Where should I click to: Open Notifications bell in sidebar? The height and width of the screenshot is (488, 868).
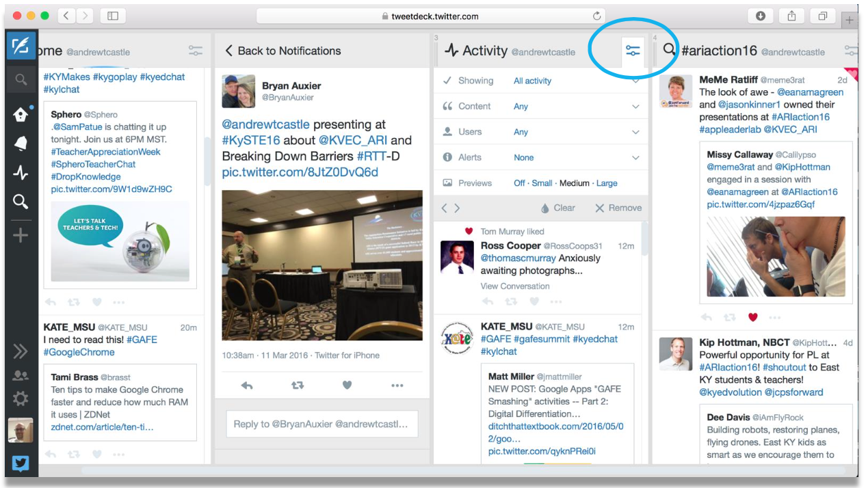[21, 144]
